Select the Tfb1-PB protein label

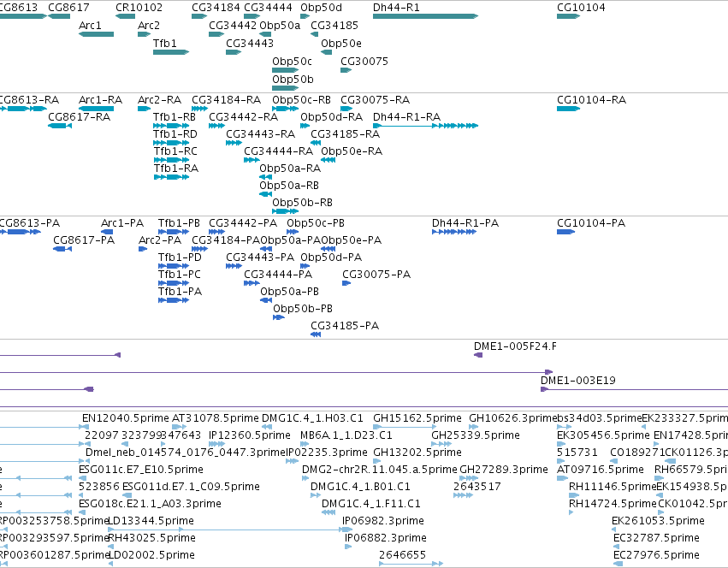(179, 223)
